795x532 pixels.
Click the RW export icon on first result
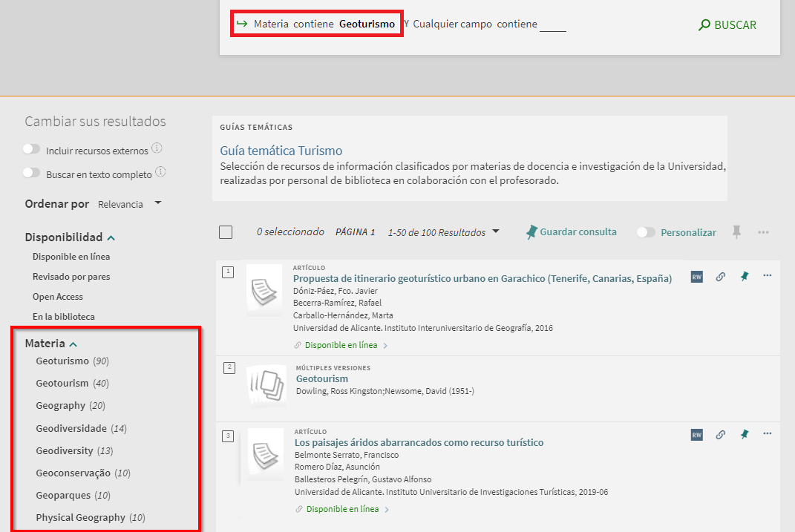pos(696,277)
